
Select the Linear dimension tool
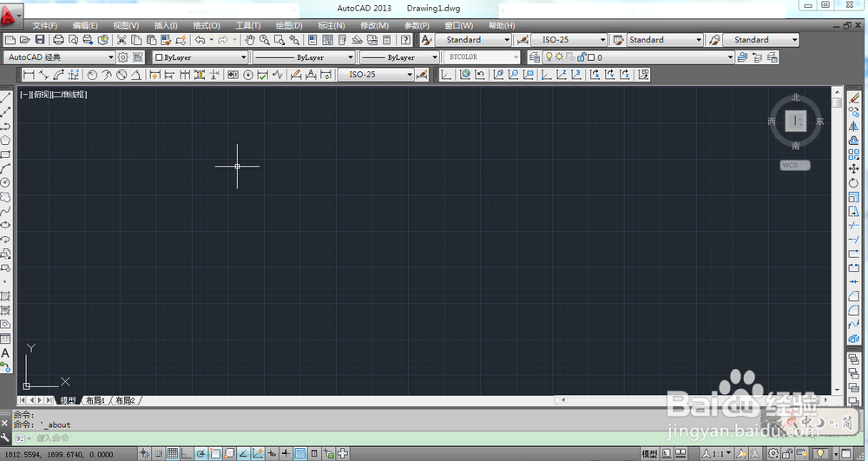coord(29,75)
